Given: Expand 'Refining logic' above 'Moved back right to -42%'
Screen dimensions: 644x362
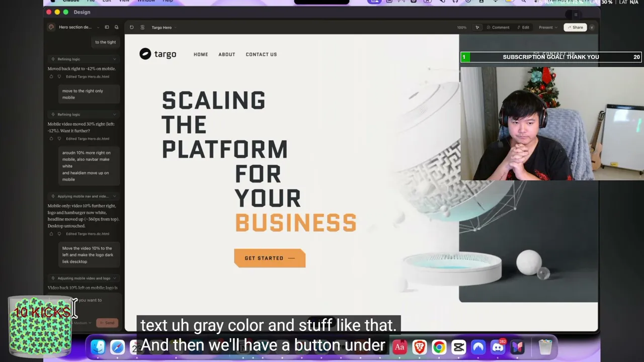Looking at the screenshot, I should 84,59.
